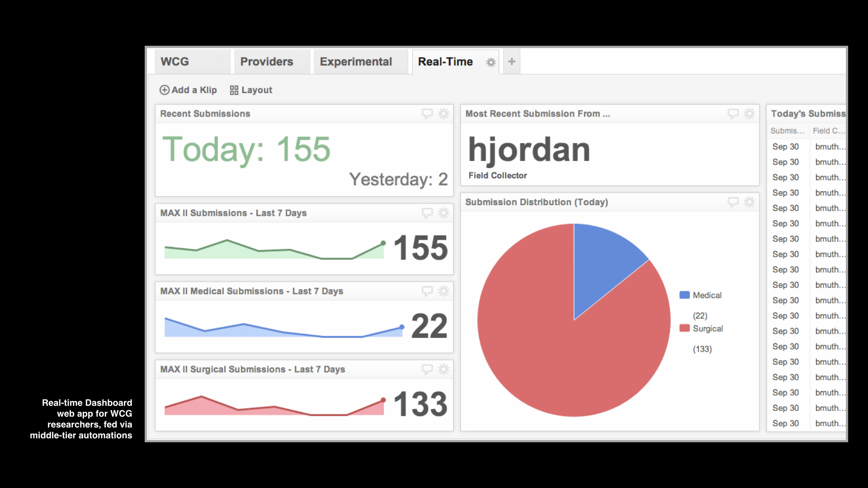Open the Layout options

tap(251, 90)
